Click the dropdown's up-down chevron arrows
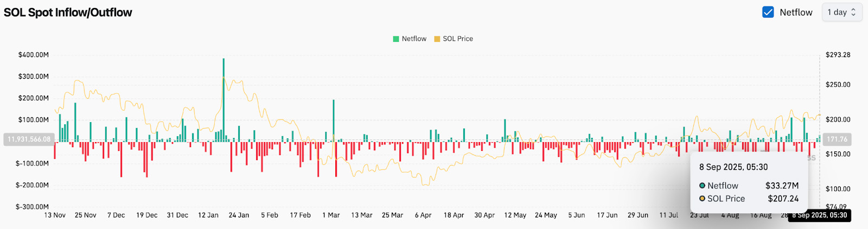Viewport: 868px width, 229px height. click(x=853, y=12)
